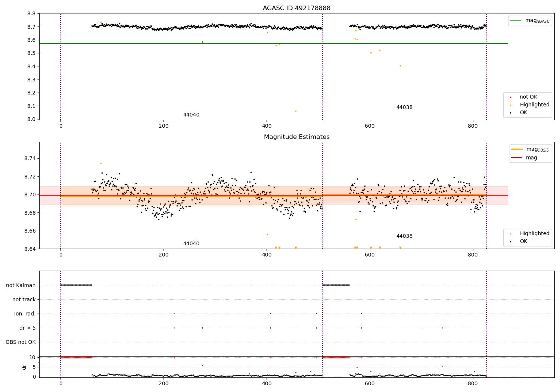
Task: Click the 44040 obsid label in Magnitude Estimates plot
Action: pos(191,244)
